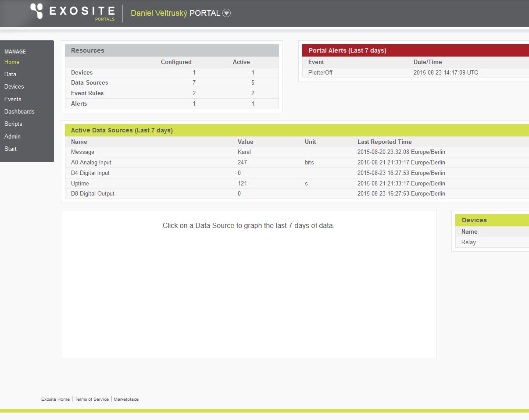Image resolution: width=529 pixels, height=420 pixels.
Task: Select Start in the sidebar menu
Action: tap(11, 149)
